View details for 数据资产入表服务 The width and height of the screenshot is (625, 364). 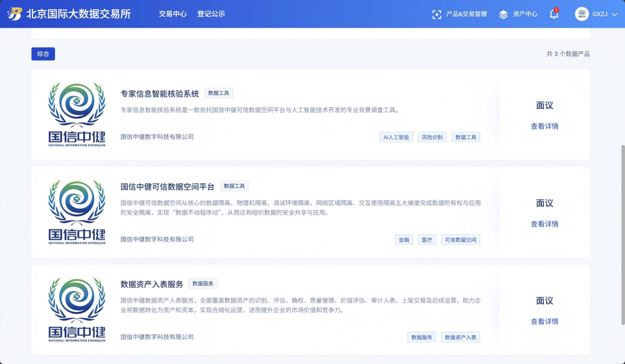point(544,321)
